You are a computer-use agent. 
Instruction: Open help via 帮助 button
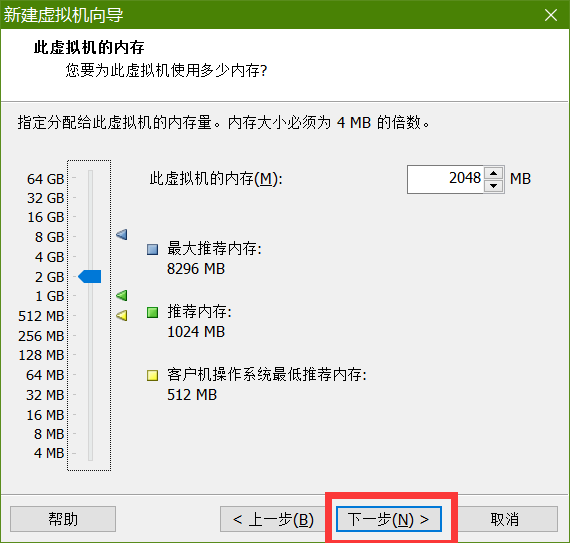(63, 519)
